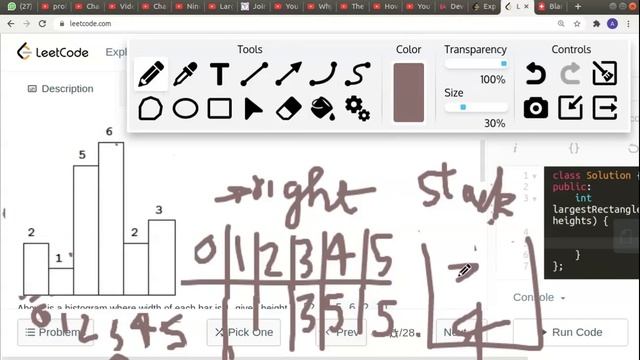Open the drawing color swatch
The width and height of the screenshot is (640, 360).
(x=409, y=92)
